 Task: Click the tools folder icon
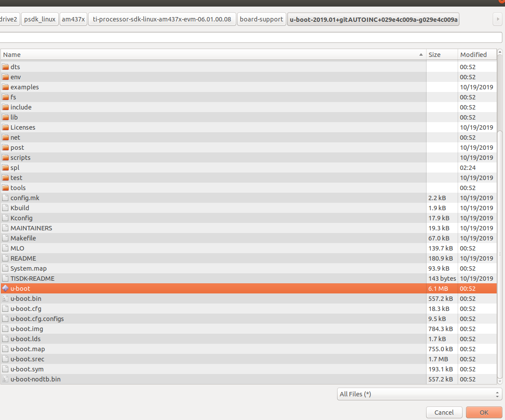(5, 188)
